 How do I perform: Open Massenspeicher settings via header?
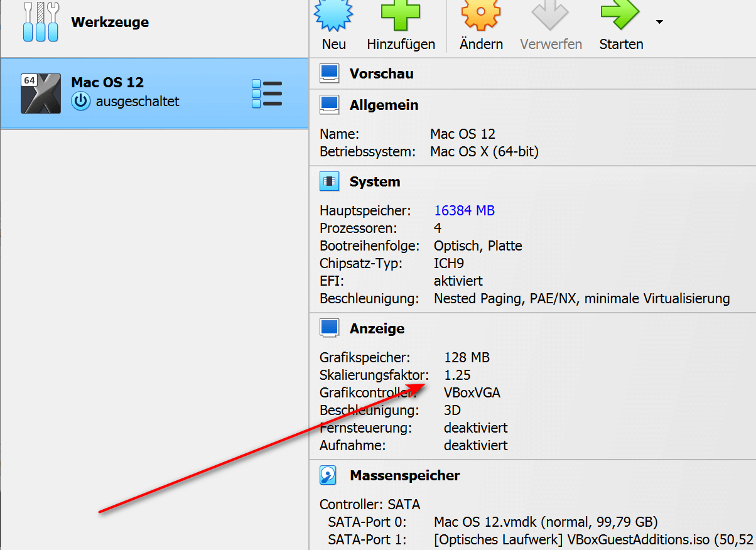coord(405,475)
